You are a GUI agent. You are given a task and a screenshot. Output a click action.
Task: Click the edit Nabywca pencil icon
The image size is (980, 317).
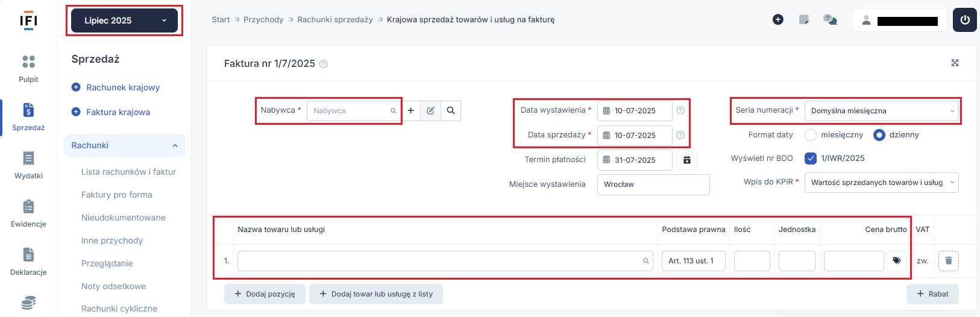[x=430, y=111]
